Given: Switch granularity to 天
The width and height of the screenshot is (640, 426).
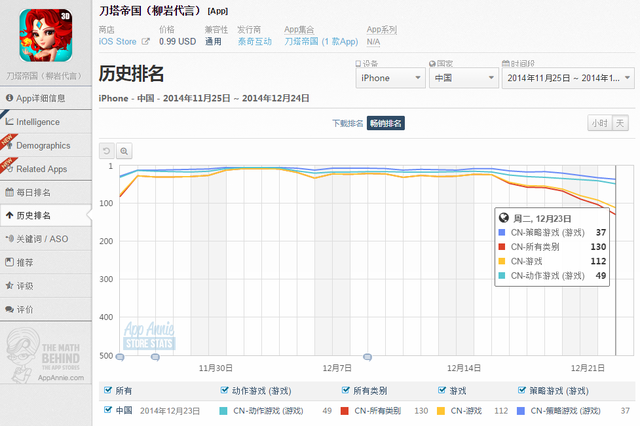Looking at the screenshot, I should pyautogui.click(x=620, y=123).
